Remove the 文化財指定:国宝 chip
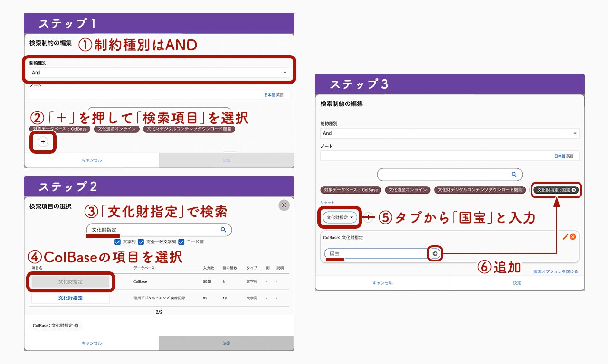Viewport: 608px width, 364px height. point(574,190)
